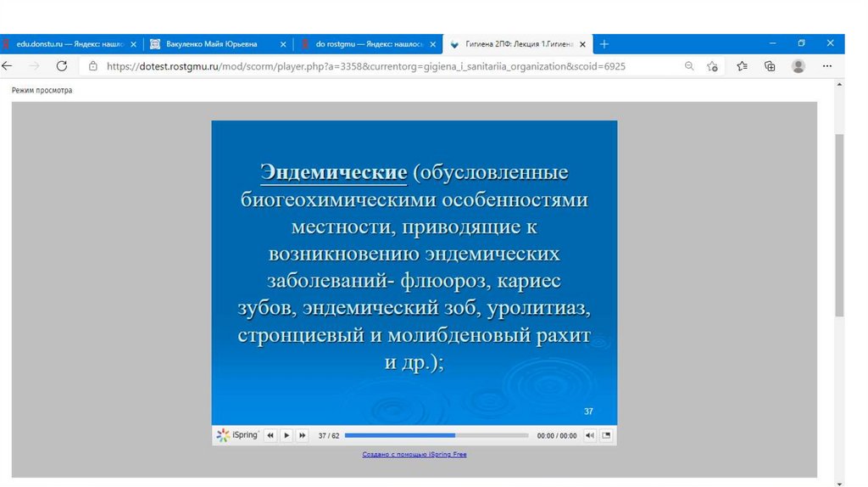868x487 pixels.
Task: Close the 'Гигиена 2ПФ: Лекция 1' tab
Action: click(582, 44)
